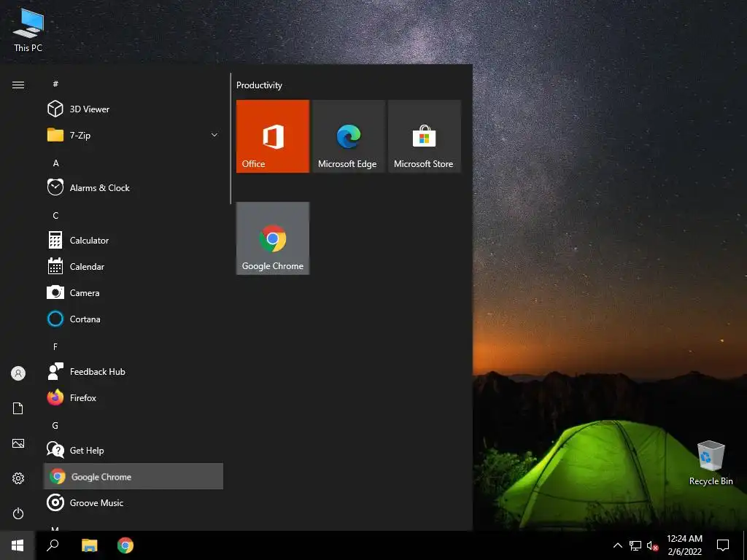Launch the Camera app
This screenshot has height=560, width=747.
(x=133, y=293)
